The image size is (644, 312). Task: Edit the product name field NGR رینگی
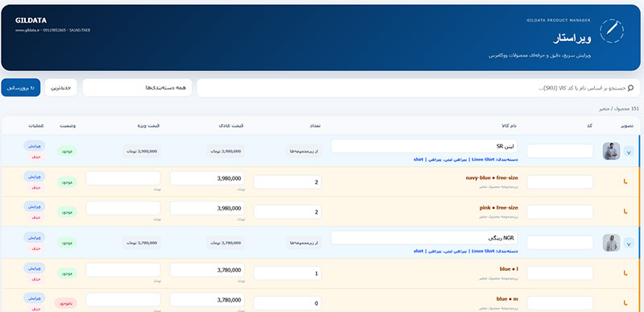424,238
